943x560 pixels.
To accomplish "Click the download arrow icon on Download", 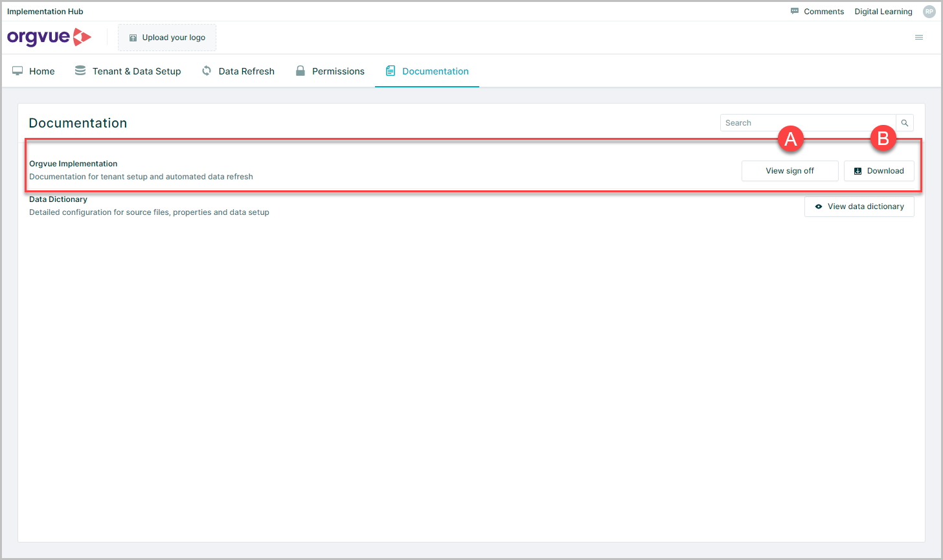I will coord(858,171).
